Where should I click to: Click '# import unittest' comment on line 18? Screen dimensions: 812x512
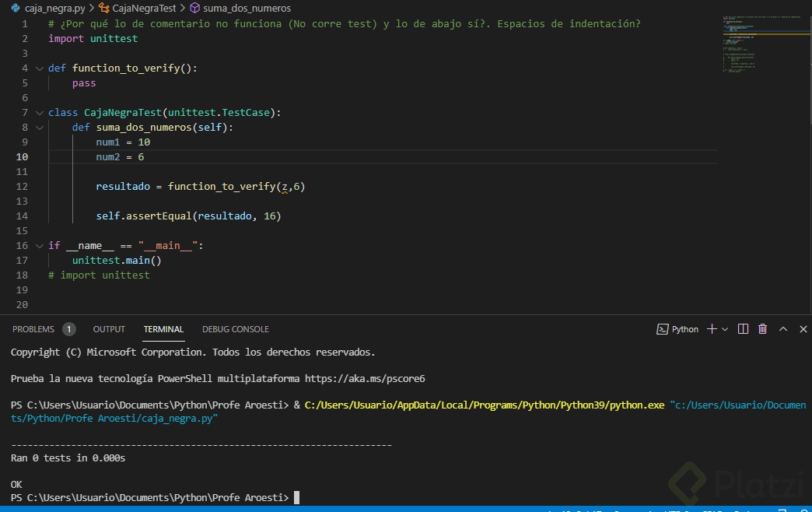coord(99,275)
